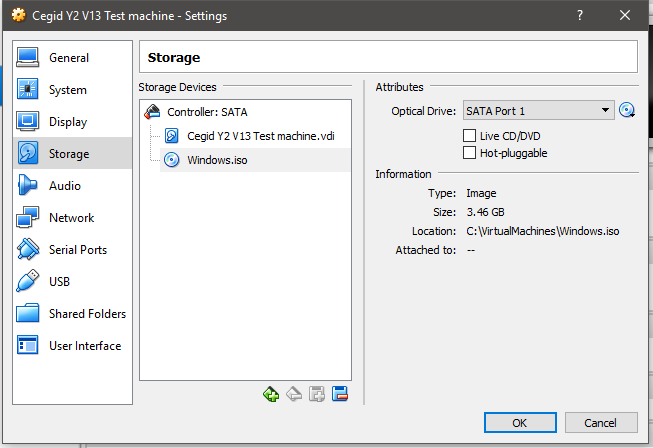Image resolution: width=653 pixels, height=448 pixels.
Task: Close the Settings dialog
Action: pos(625,15)
